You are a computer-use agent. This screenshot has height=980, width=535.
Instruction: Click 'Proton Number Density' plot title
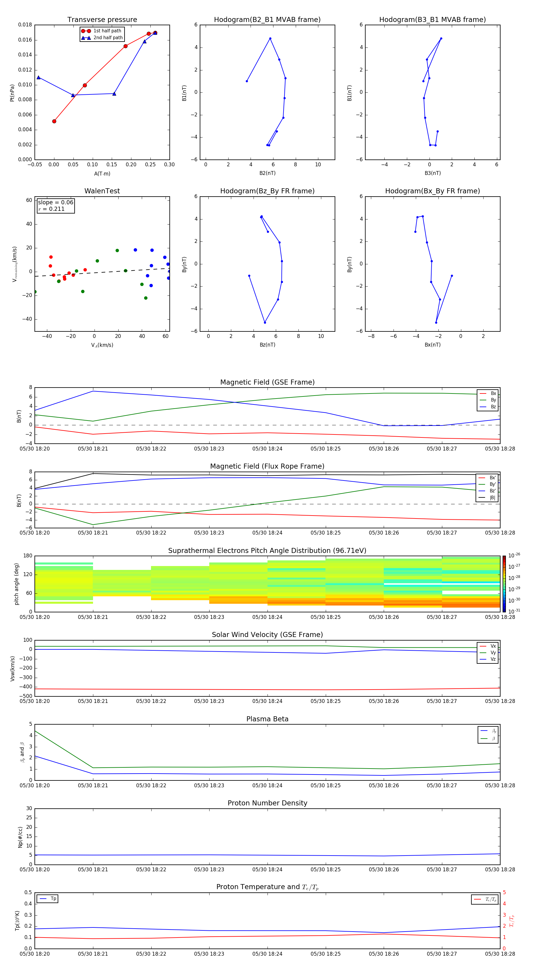267,803
